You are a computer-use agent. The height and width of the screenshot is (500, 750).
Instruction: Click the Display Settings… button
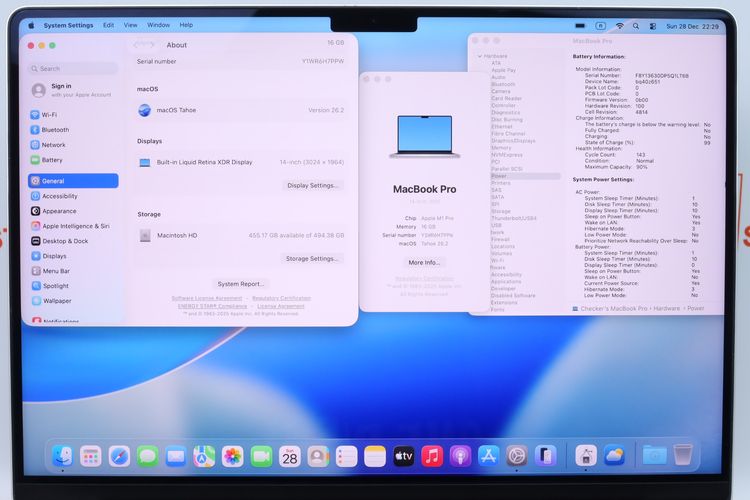tap(312, 185)
